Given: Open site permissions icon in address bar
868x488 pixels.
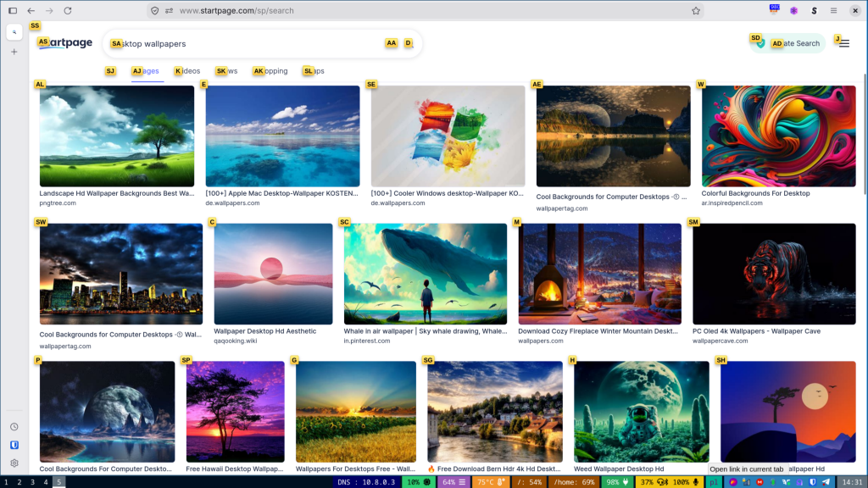Looking at the screenshot, I should click(x=169, y=10).
